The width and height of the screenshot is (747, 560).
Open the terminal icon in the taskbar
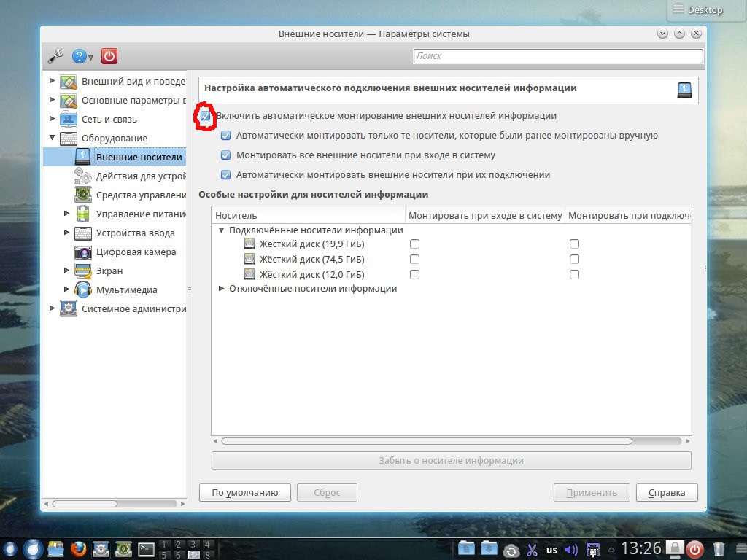click(146, 550)
